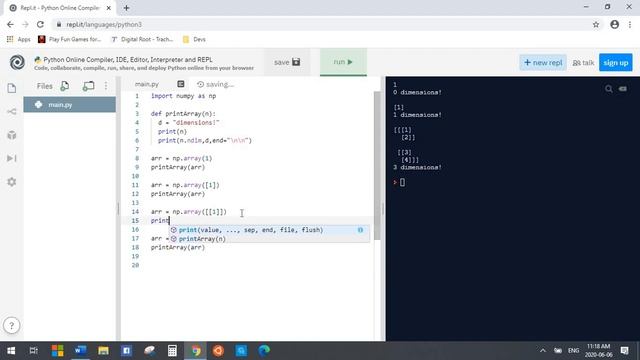The height and width of the screenshot is (360, 640).
Task: Click the sign up button
Action: 616,62
